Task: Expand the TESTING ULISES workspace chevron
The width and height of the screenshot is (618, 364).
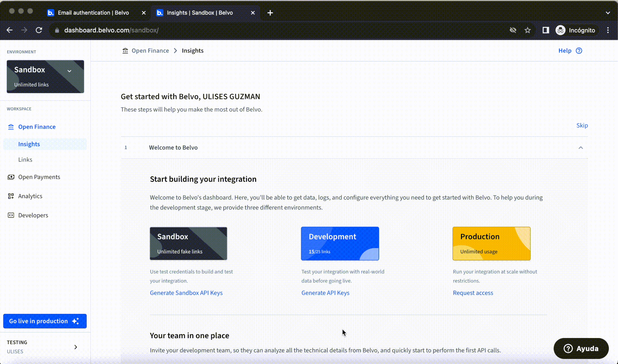Action: coord(76,347)
